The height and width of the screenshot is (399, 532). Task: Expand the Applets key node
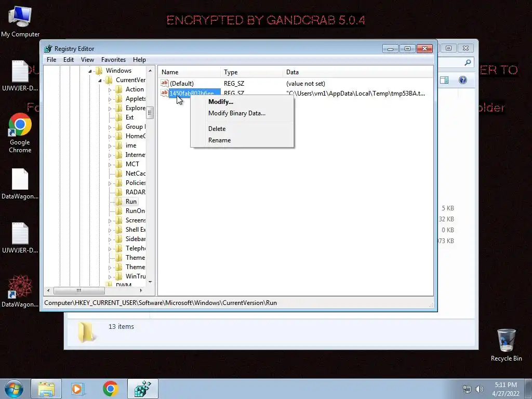pyautogui.click(x=110, y=99)
